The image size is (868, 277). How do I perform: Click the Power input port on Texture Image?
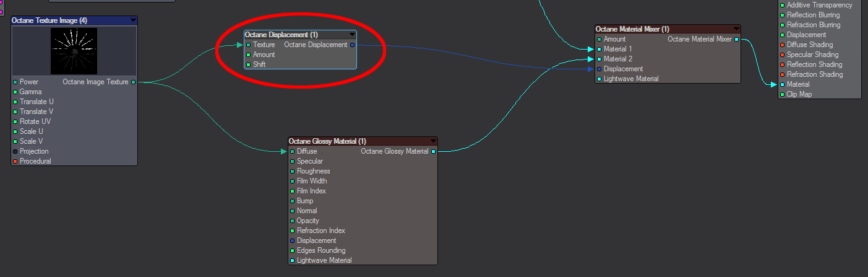click(x=15, y=82)
